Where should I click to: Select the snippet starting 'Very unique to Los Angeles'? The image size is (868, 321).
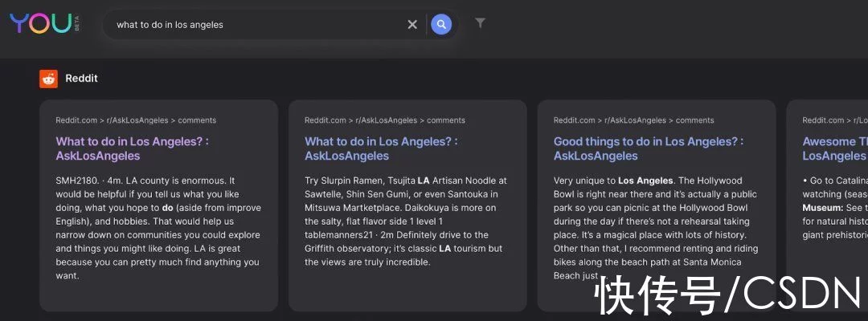[656, 228]
